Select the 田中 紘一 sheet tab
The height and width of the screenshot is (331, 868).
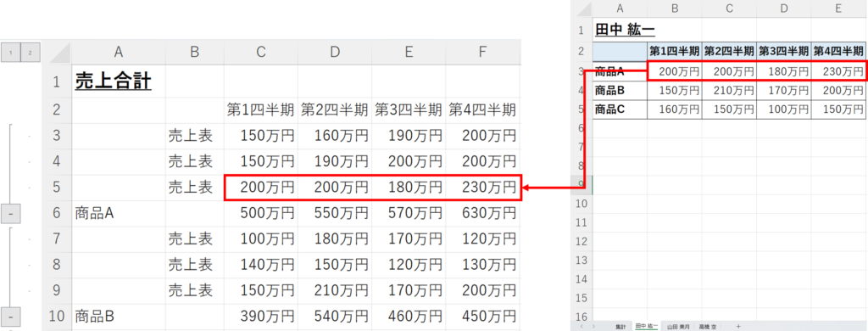coord(647,327)
